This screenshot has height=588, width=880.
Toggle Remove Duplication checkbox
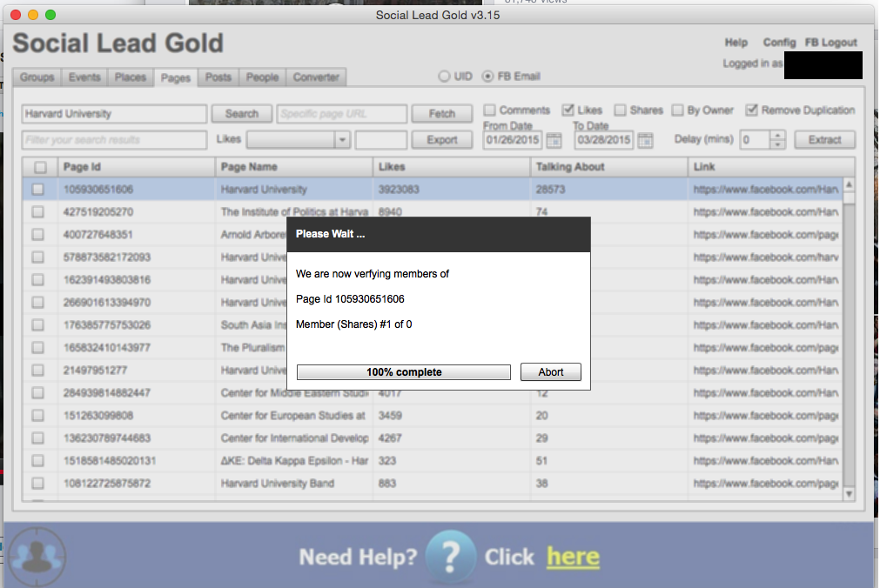pos(751,110)
